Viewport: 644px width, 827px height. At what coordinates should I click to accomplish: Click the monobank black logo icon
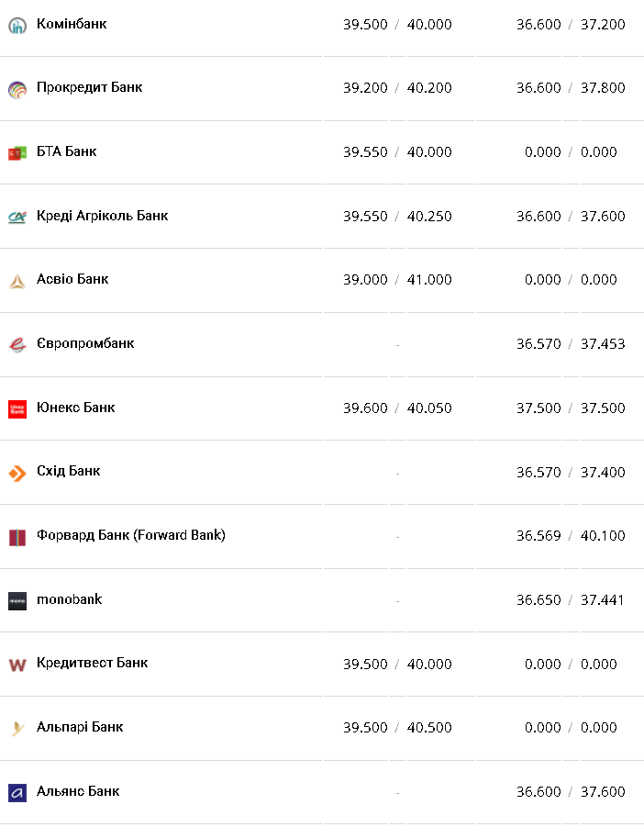[17, 601]
